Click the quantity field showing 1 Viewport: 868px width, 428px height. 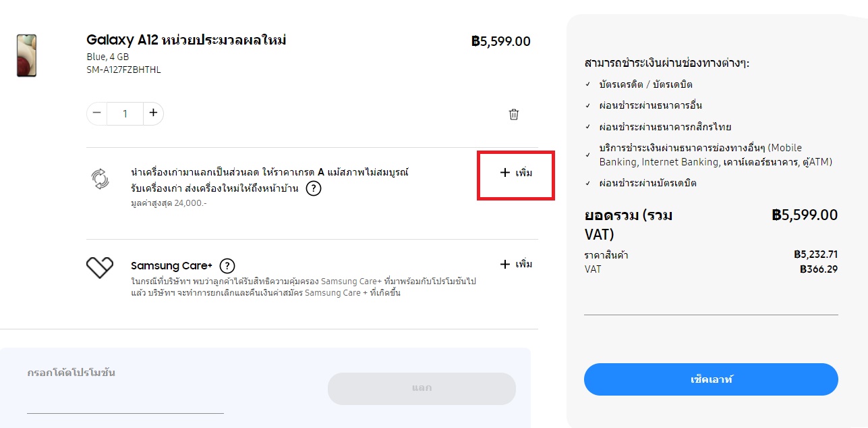[x=125, y=113]
